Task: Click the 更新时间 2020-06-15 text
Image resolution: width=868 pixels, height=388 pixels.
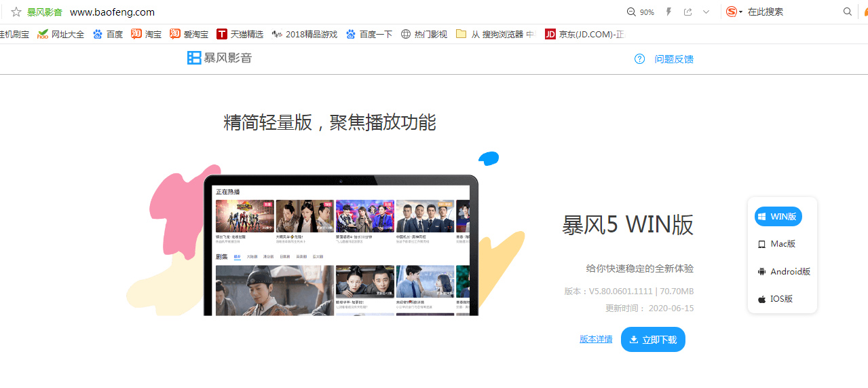Action: pyautogui.click(x=649, y=308)
